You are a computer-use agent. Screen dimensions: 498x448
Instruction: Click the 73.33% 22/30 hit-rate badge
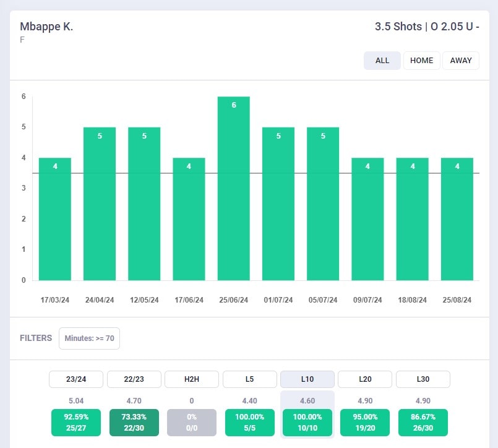tap(134, 423)
